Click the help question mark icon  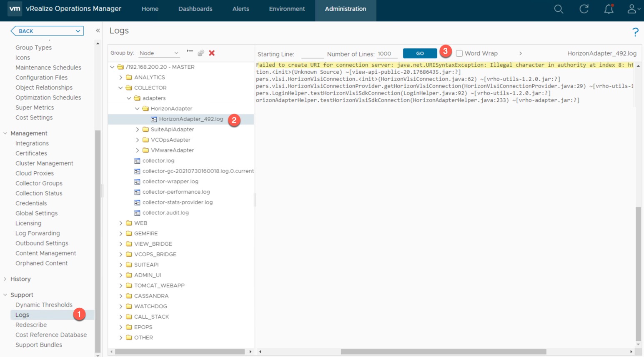tap(635, 32)
